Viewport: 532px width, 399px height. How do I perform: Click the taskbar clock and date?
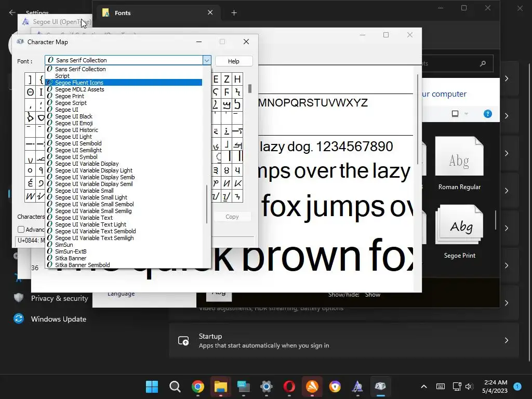(495, 387)
